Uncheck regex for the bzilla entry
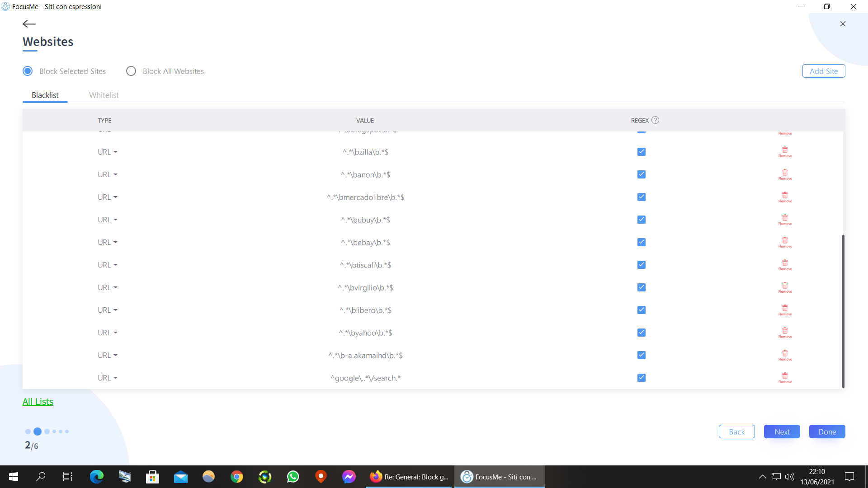Screen dimensions: 868x488 (641, 152)
